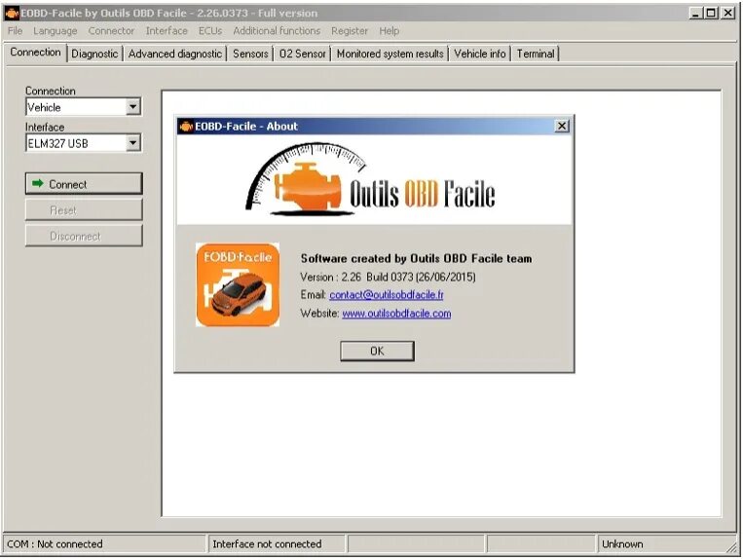Image resolution: width=743 pixels, height=560 pixels.
Task: Click the About dialog title bar engine icon
Action: 186,127
